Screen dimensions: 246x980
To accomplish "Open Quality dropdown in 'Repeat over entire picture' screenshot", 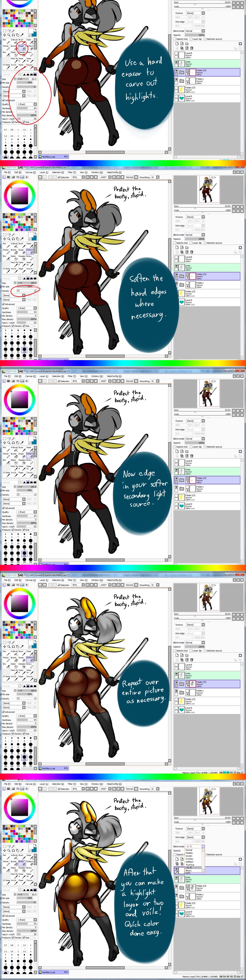I will [27, 716].
